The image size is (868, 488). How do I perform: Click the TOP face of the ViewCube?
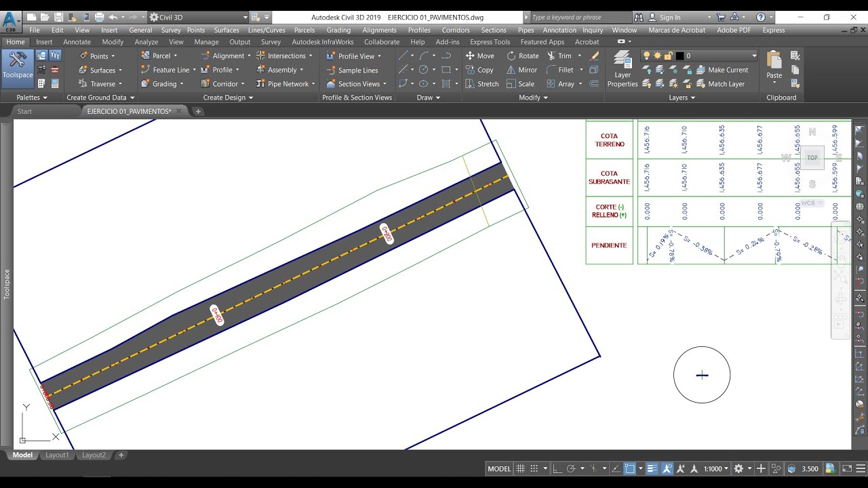pos(812,158)
